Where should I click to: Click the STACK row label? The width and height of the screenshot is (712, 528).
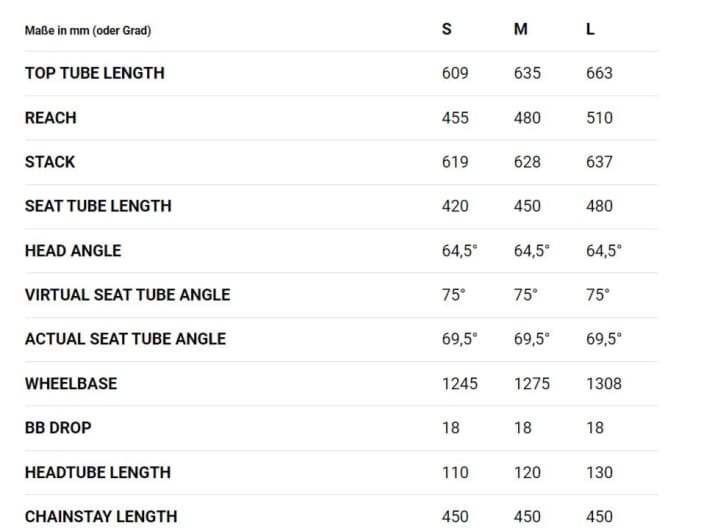[x=50, y=162]
